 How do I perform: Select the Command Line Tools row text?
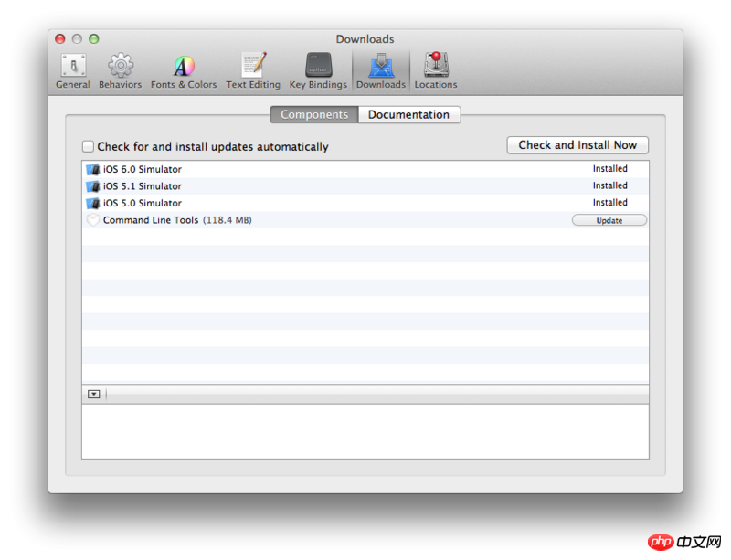(x=151, y=219)
